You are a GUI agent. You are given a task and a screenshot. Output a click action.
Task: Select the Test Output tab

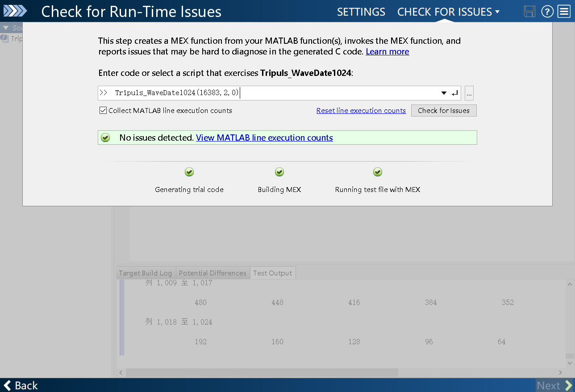click(273, 273)
